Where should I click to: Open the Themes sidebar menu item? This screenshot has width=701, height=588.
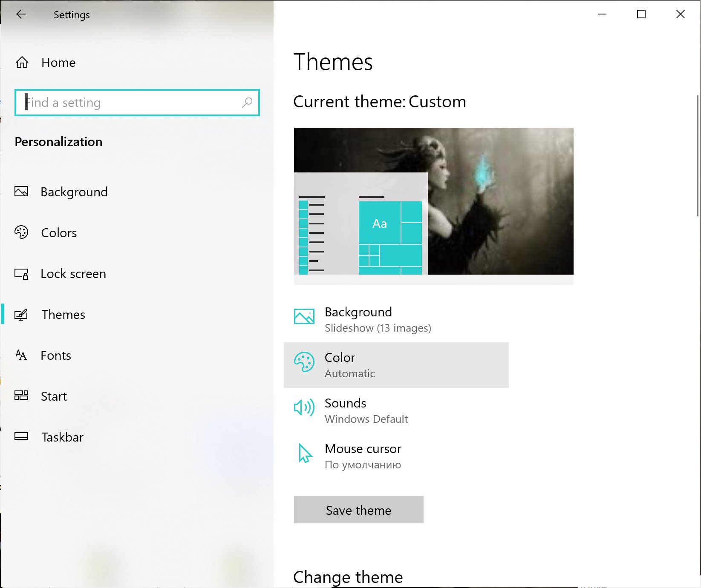click(63, 315)
